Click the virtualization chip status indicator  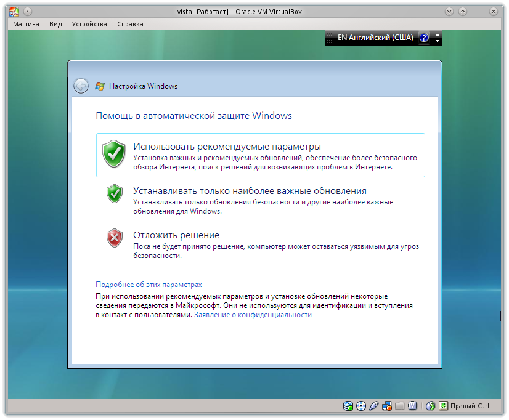[x=413, y=405]
